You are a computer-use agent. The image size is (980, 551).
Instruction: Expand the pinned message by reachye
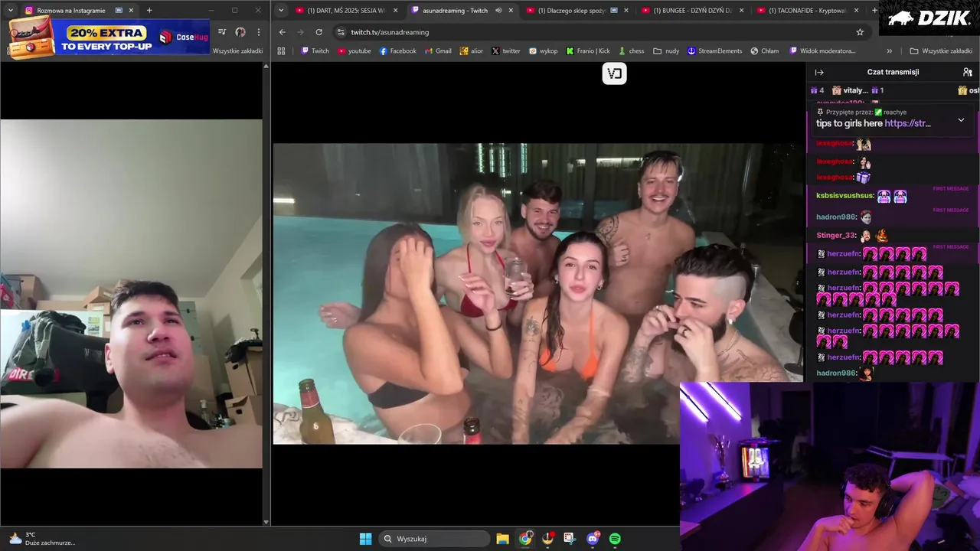point(961,120)
